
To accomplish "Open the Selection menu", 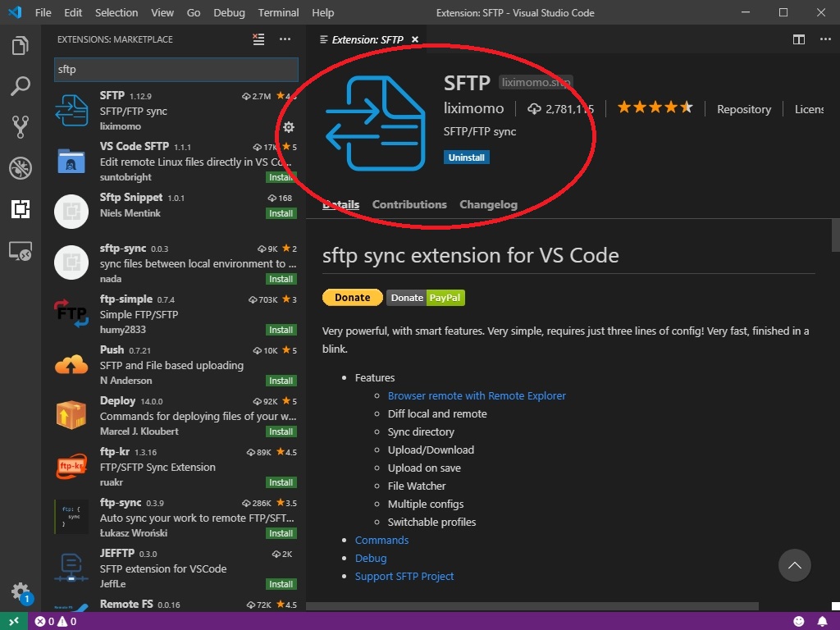I will point(116,12).
